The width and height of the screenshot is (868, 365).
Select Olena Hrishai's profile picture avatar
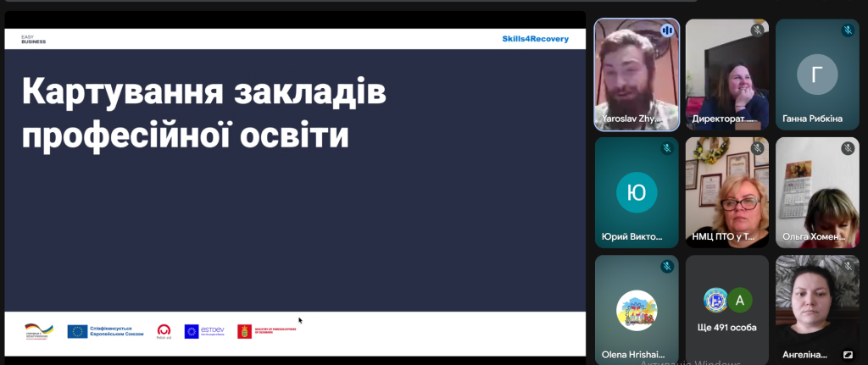click(x=637, y=308)
